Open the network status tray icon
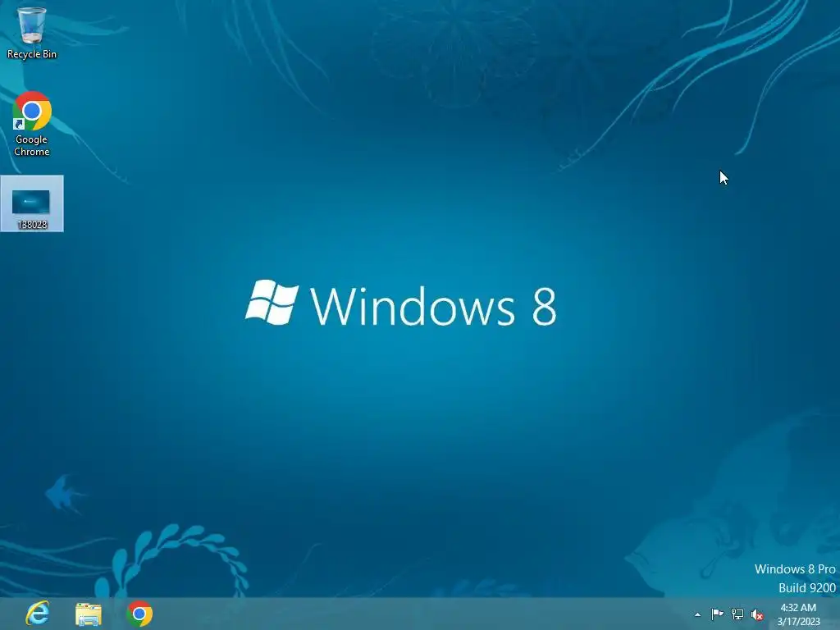Viewport: 840px width, 630px height. point(737,614)
